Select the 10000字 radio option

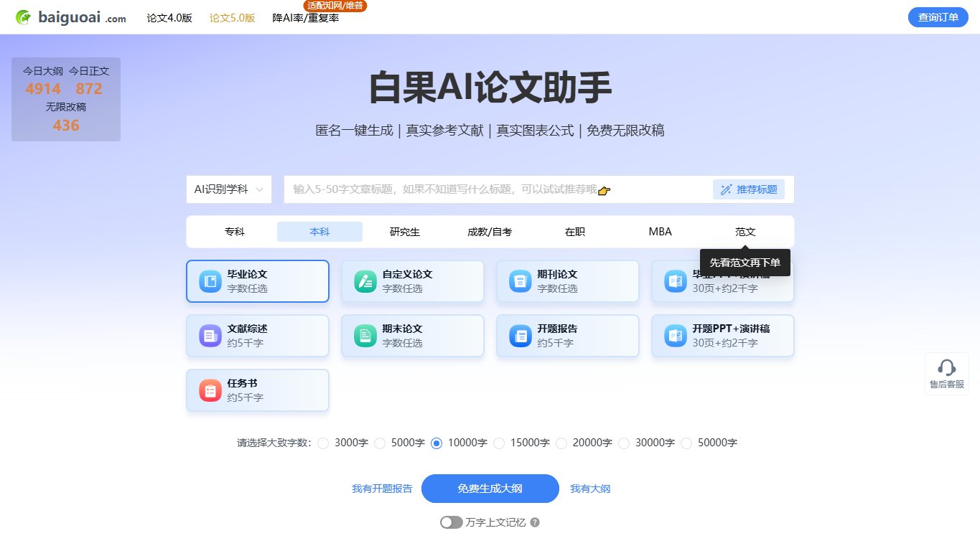437,443
